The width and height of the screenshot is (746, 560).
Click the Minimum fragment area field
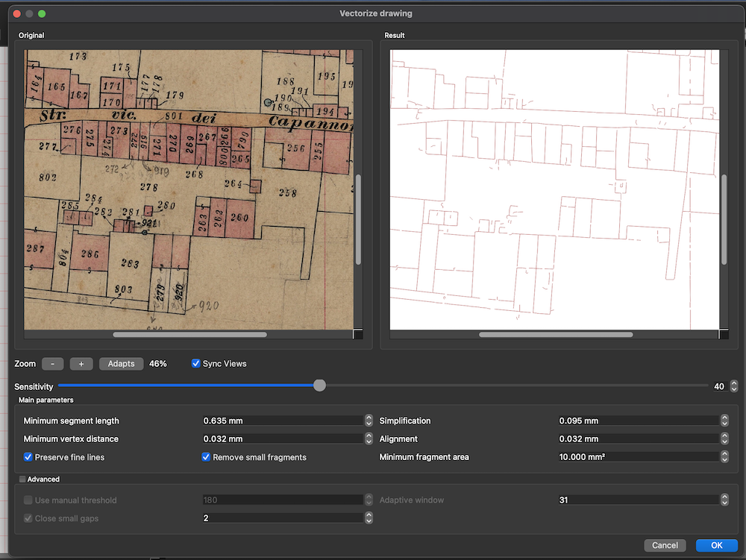639,457
